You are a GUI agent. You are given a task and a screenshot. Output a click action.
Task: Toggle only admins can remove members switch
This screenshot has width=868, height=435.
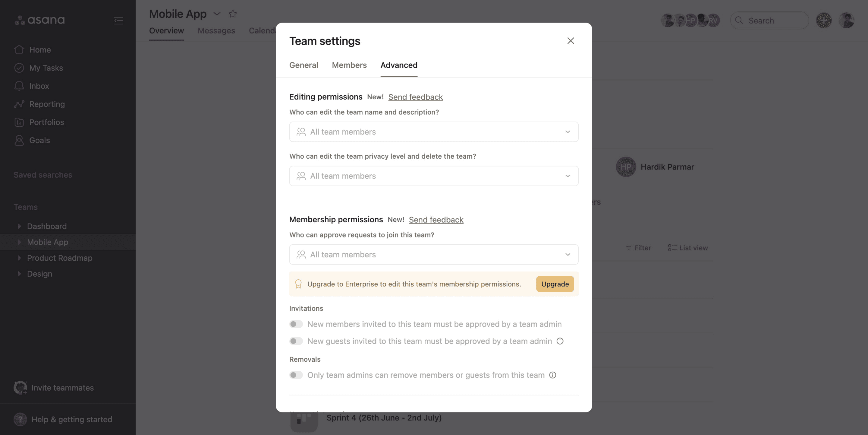tap(296, 375)
